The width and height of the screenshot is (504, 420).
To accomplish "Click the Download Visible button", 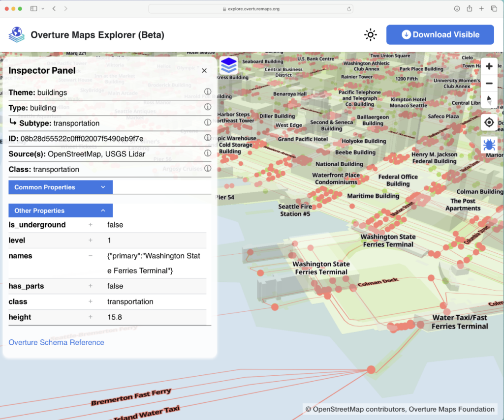I will (x=440, y=34).
